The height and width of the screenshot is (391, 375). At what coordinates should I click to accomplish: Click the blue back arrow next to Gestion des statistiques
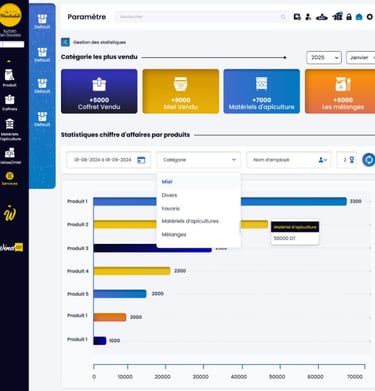[x=65, y=42]
